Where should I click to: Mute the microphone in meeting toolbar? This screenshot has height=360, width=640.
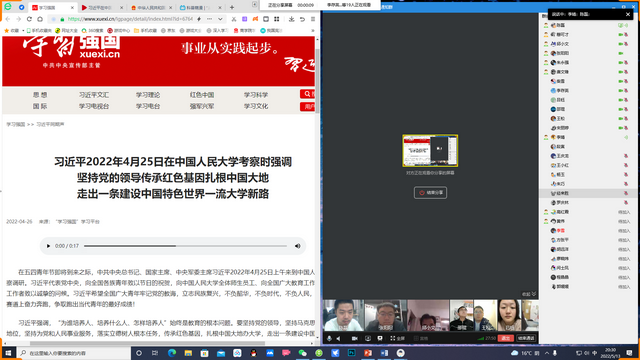click(x=329, y=338)
